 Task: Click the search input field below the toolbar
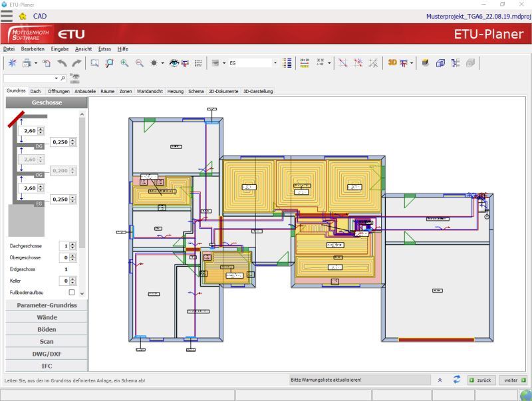click(x=31, y=78)
